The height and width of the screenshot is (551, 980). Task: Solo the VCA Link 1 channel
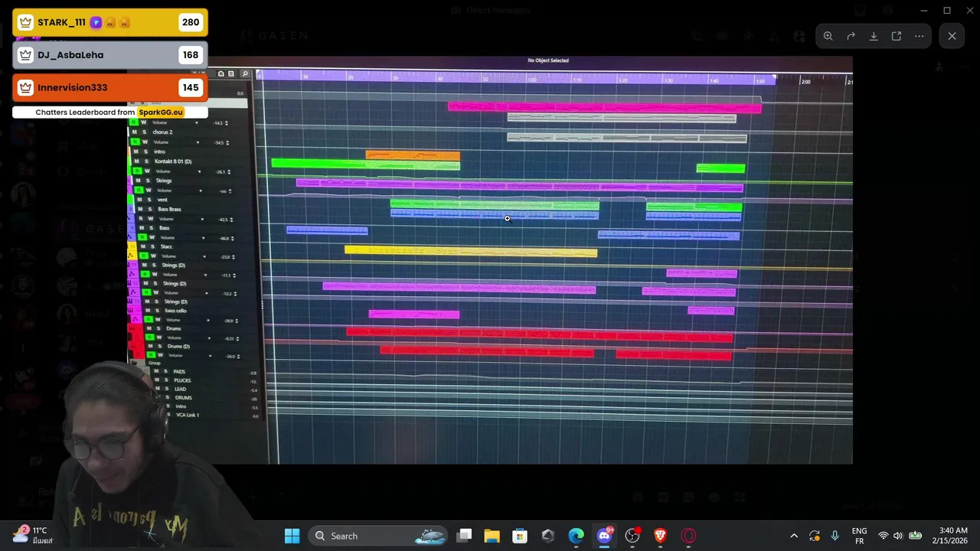click(168, 415)
